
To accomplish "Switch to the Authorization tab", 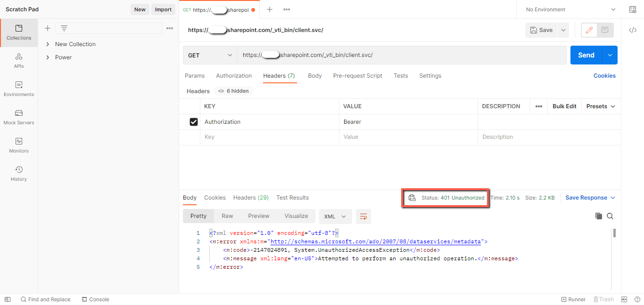I will 234,76.
